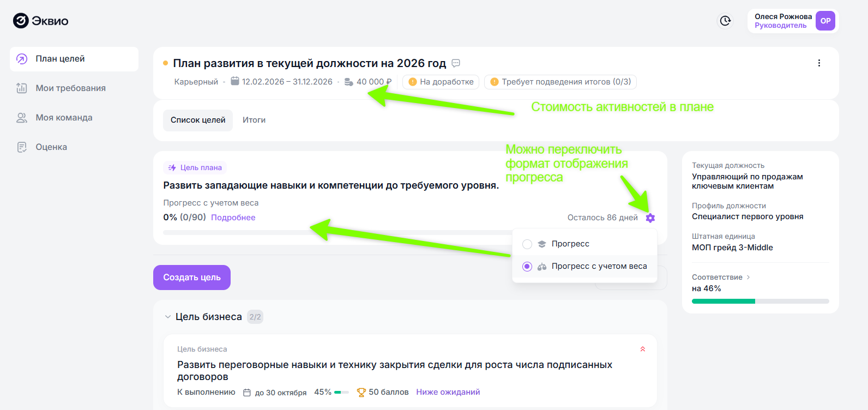Viewport: 868px width, 410px height.
Task: Click the Цель плана lightning icon
Action: [x=172, y=168]
